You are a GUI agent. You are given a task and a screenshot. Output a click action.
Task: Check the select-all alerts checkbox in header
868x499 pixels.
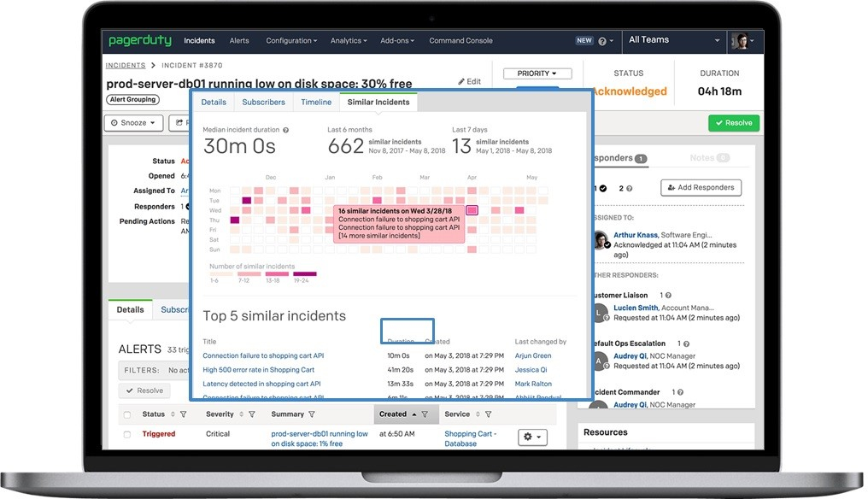pos(127,415)
